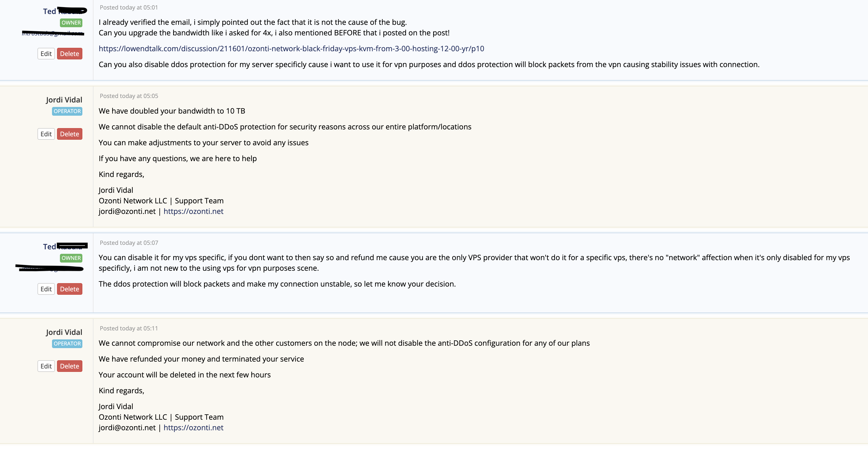The width and height of the screenshot is (868, 449).
Task: Click OWNER badge on 05:07 post
Action: click(71, 258)
